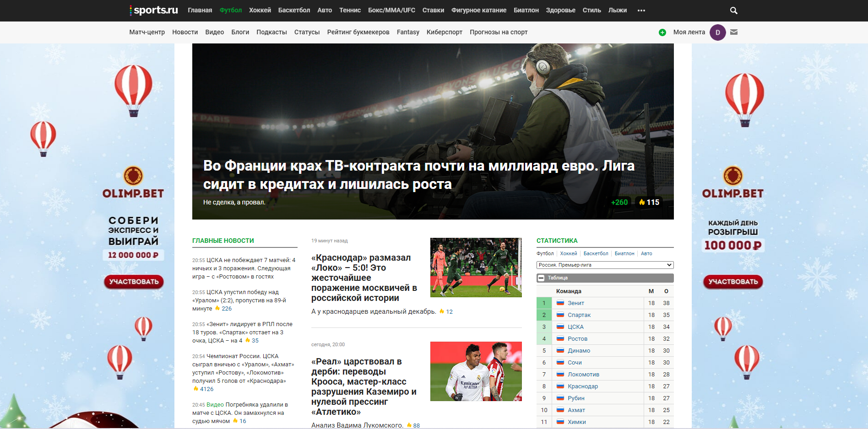Switch statistics to Хоккей tab
Viewport: 868px width, 429px height.
[569, 253]
